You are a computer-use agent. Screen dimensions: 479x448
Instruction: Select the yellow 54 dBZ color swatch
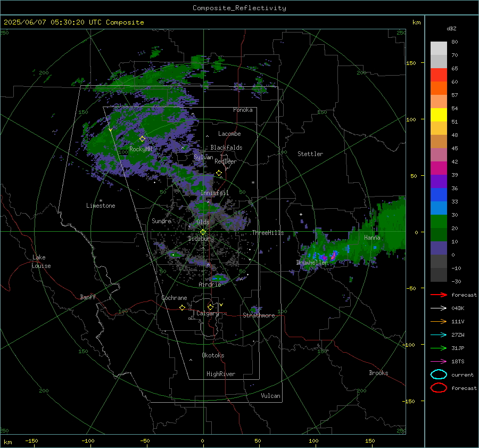click(439, 115)
